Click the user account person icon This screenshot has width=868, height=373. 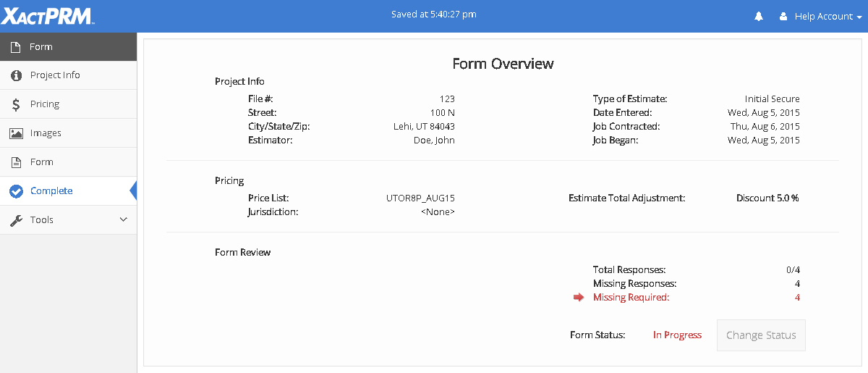tap(783, 17)
